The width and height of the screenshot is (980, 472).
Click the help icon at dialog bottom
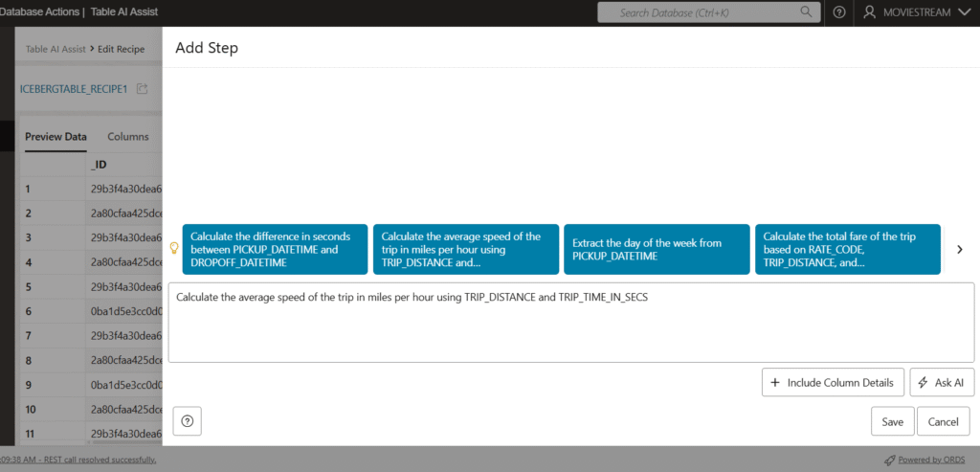[x=187, y=420]
